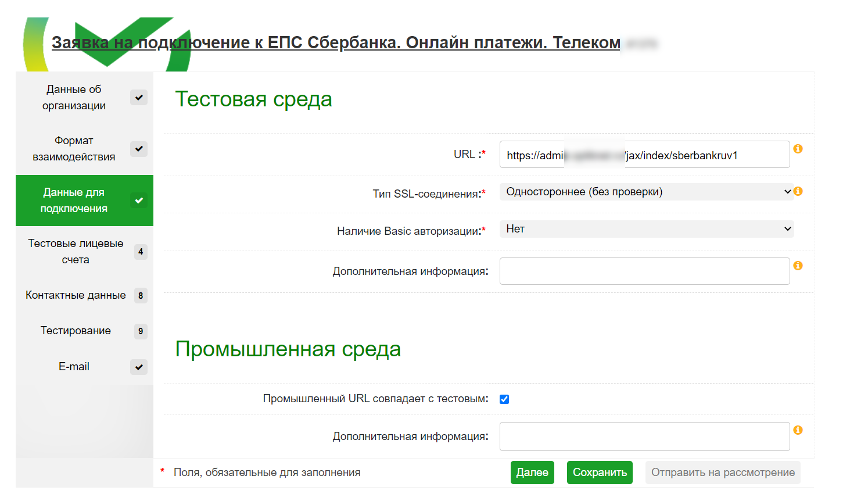Click the badge 4 on Тестовые лицевые счета
Image resolution: width=868 pixels, height=501 pixels.
pos(141,252)
